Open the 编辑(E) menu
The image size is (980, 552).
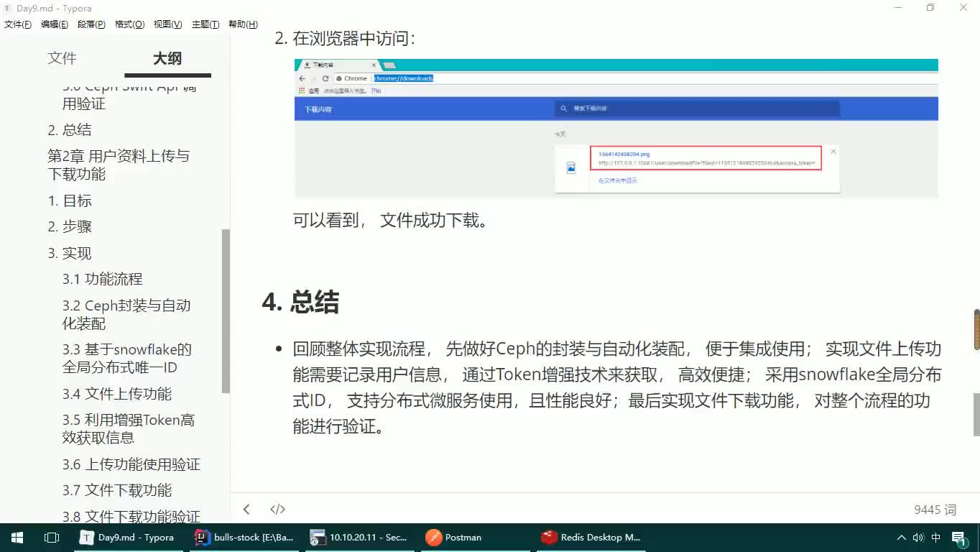click(x=55, y=24)
